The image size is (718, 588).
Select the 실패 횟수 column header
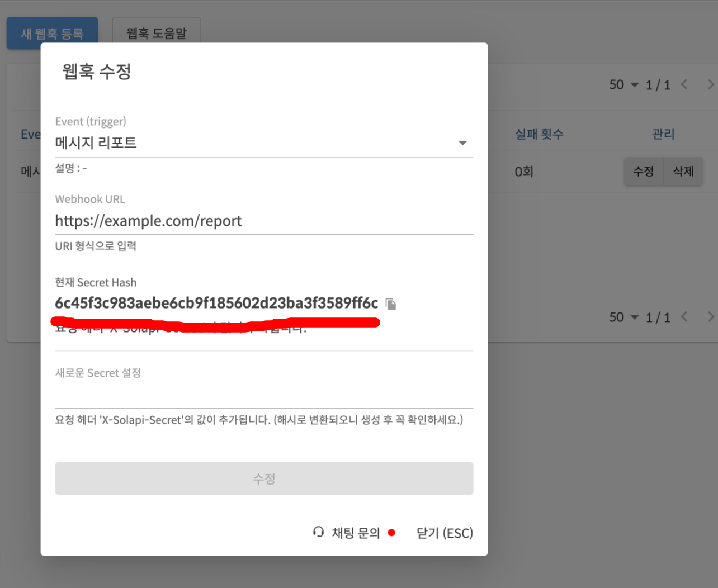point(538,134)
